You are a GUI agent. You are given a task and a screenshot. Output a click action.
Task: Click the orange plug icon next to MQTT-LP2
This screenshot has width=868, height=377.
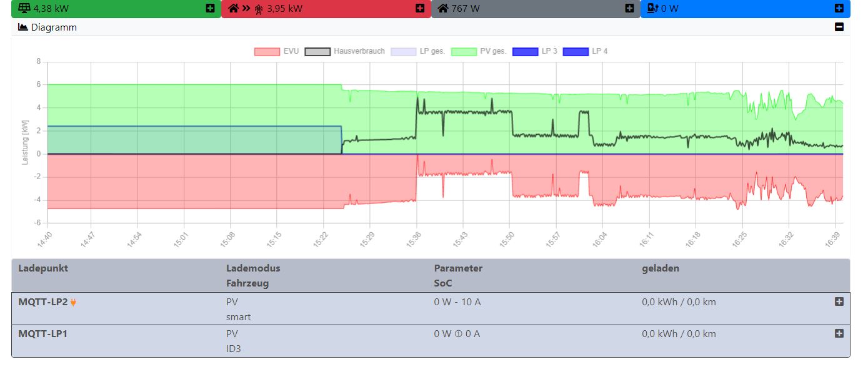tap(74, 302)
